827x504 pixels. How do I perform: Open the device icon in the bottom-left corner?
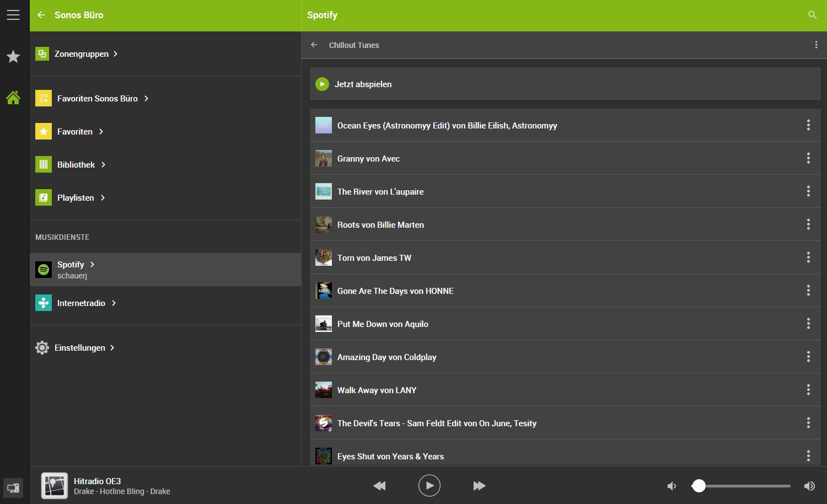tap(13, 487)
